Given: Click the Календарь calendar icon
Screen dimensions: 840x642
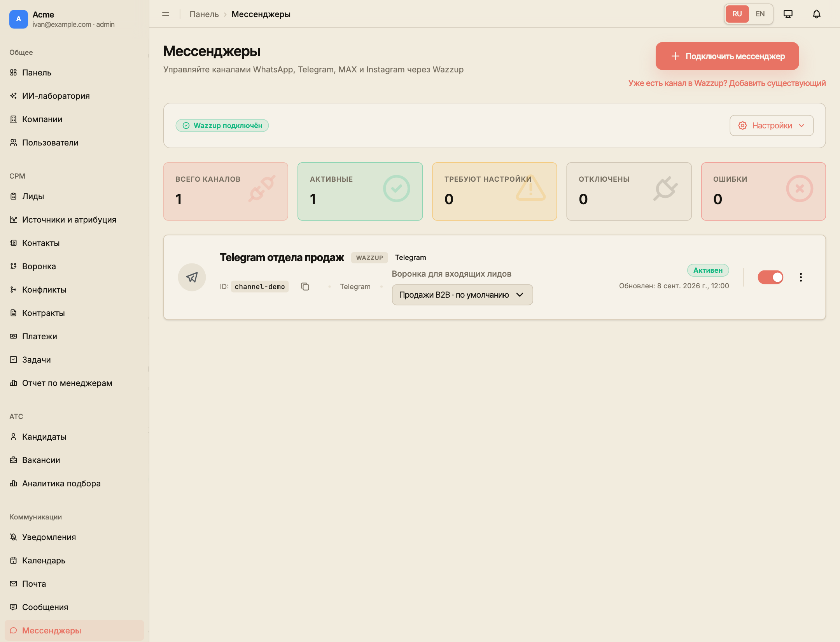Looking at the screenshot, I should tap(13, 560).
